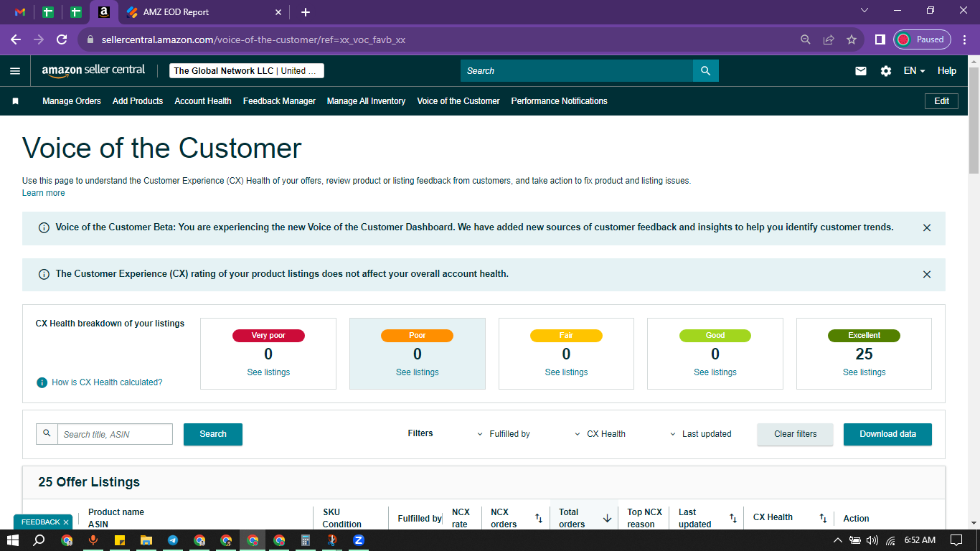This screenshot has width=980, height=551.
Task: See listings under the Excellent card
Action: point(864,372)
